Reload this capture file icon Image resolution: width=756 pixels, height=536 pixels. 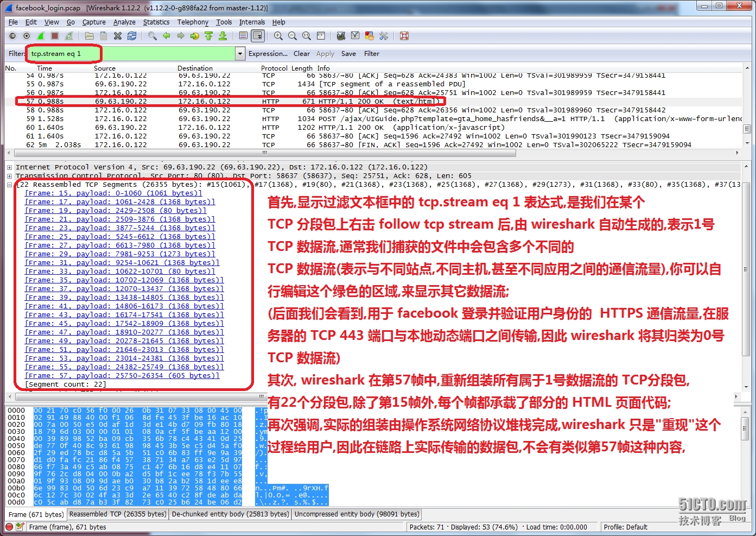(x=132, y=36)
